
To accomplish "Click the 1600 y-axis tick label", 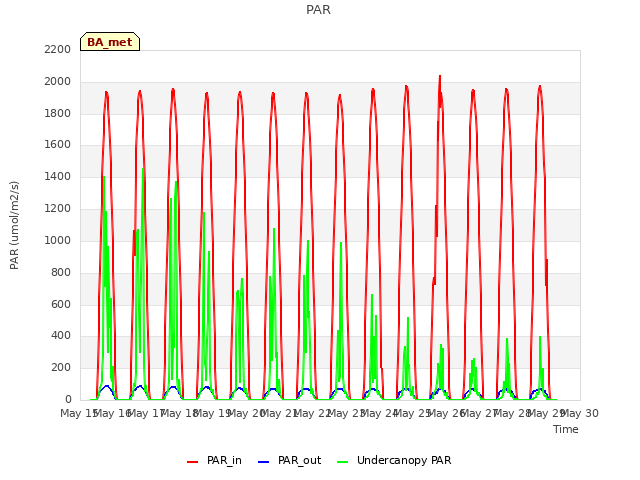I will (x=58, y=144).
